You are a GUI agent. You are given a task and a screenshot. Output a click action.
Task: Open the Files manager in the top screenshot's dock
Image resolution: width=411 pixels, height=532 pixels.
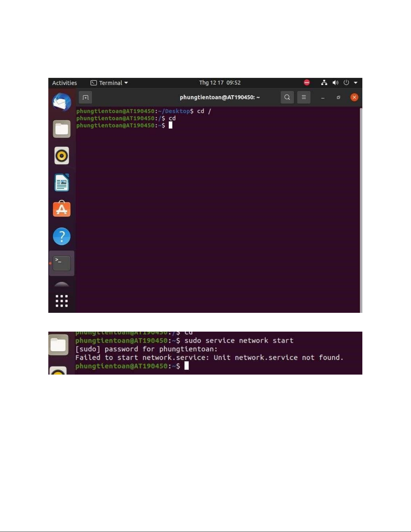click(x=62, y=129)
